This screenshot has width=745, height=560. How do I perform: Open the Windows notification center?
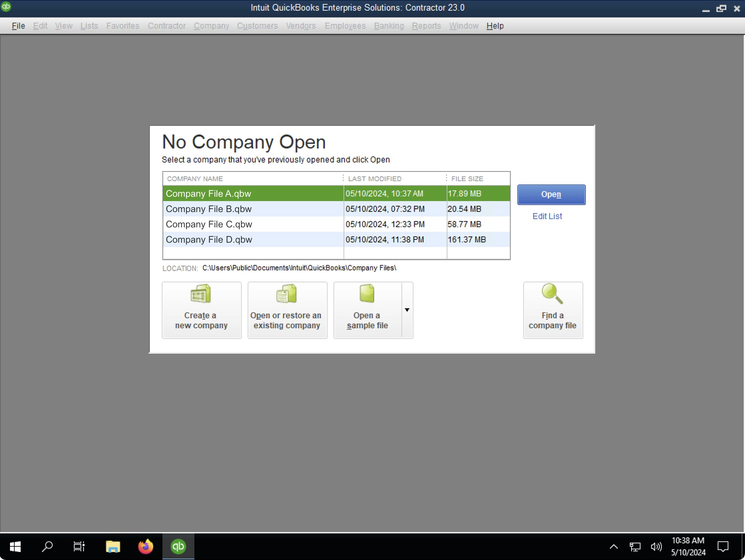click(x=723, y=547)
